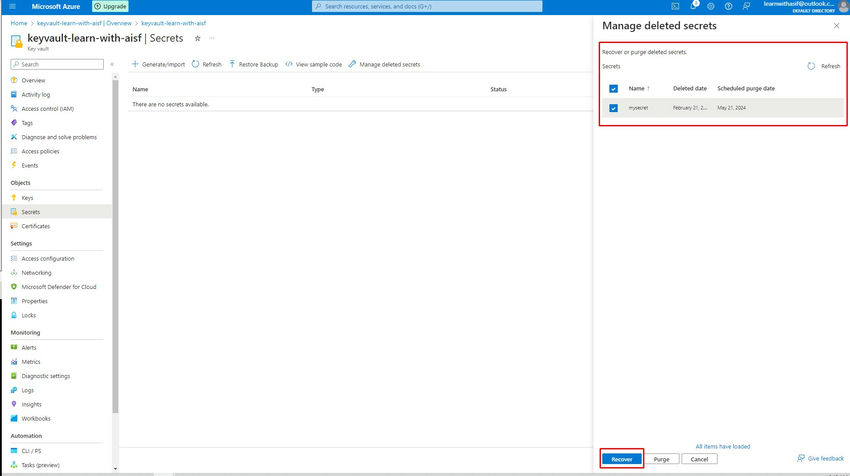Click the Networking sidebar icon
Screen dimensions: 850x476
(x=14, y=272)
